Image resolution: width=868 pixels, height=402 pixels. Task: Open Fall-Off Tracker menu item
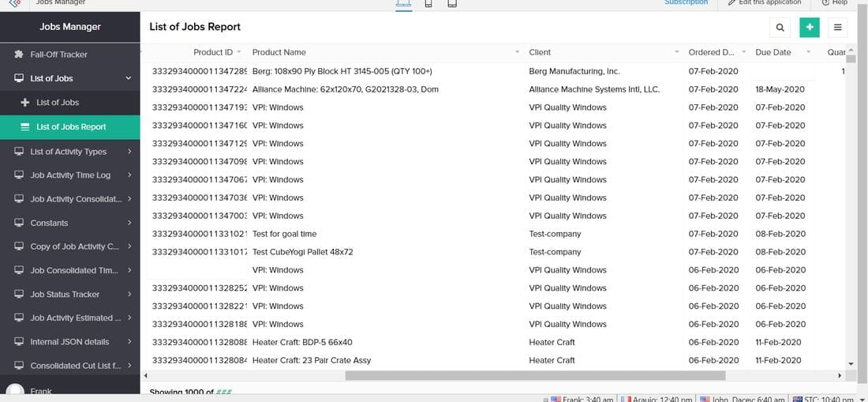(x=69, y=54)
